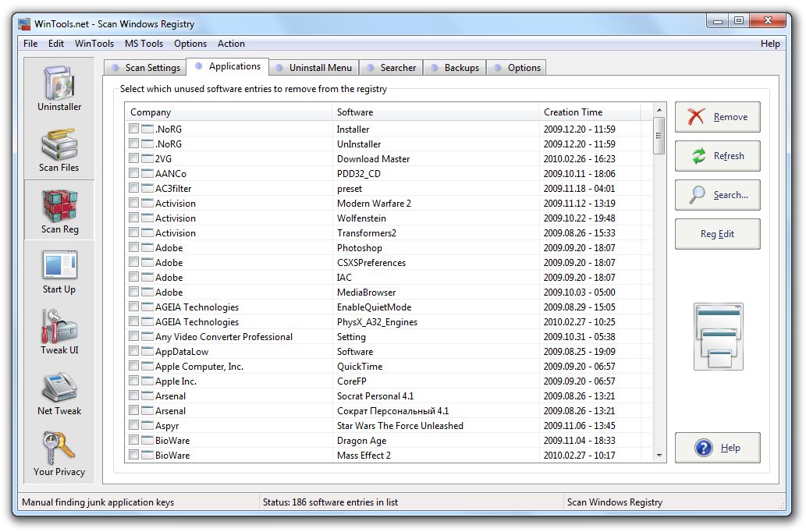Screen dimensions: 806x532
Task: Select the Applications tab
Action: point(227,66)
